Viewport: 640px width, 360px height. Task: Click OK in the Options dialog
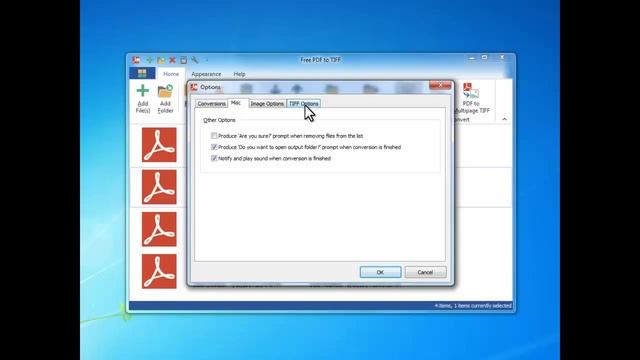[x=380, y=272]
